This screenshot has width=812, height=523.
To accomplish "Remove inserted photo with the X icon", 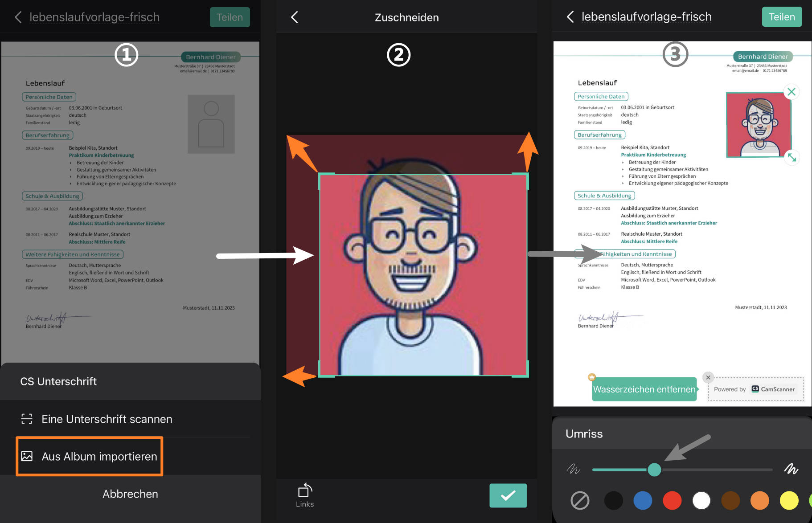I will point(791,92).
